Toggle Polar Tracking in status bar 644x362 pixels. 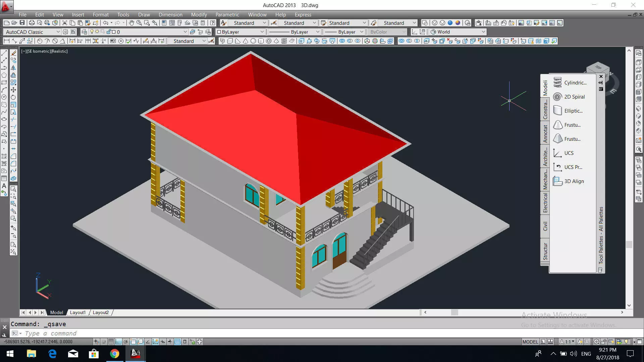(126, 342)
